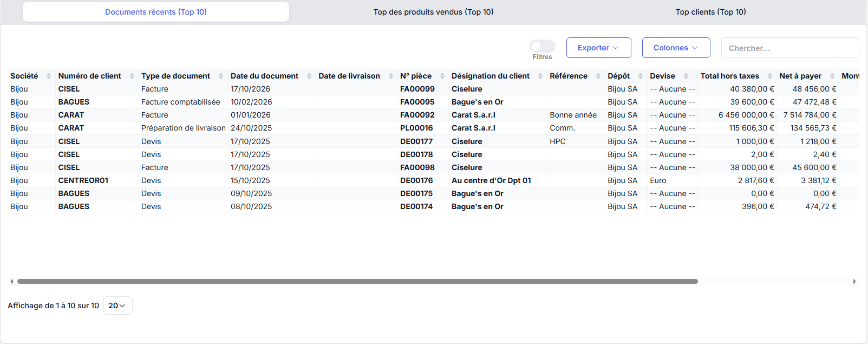Sort by Désignation du client arrows
Screen dimensions: 868x344
click(x=540, y=76)
